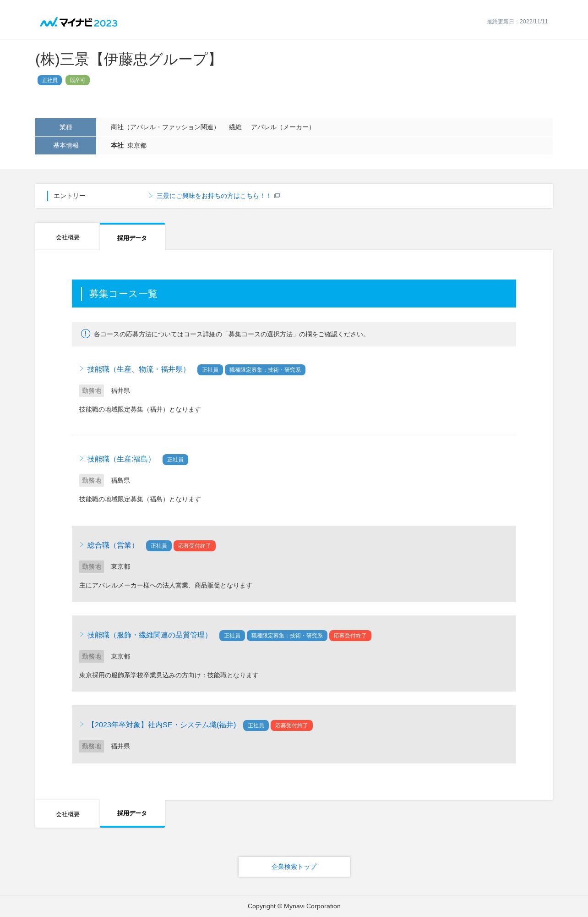
Task: Click the 募集コースの選択方法 notice text
Action: click(231, 334)
